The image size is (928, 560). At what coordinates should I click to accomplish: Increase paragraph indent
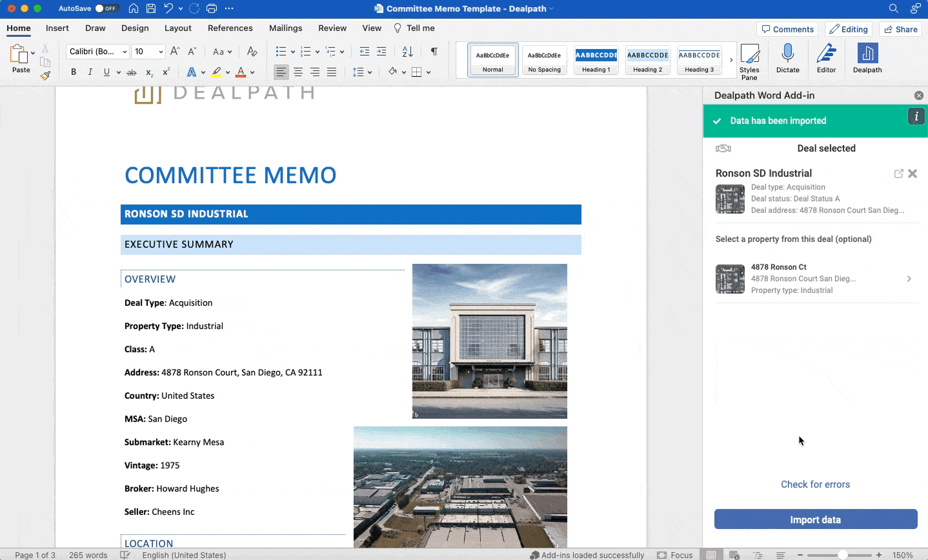[x=381, y=52]
